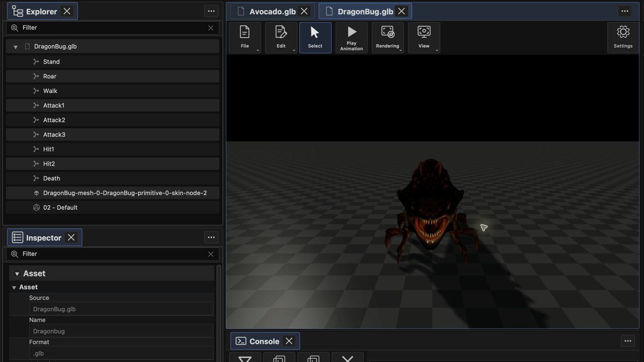Open Inspector panel more options menu
Screen dimensions: 644x362
211,237
